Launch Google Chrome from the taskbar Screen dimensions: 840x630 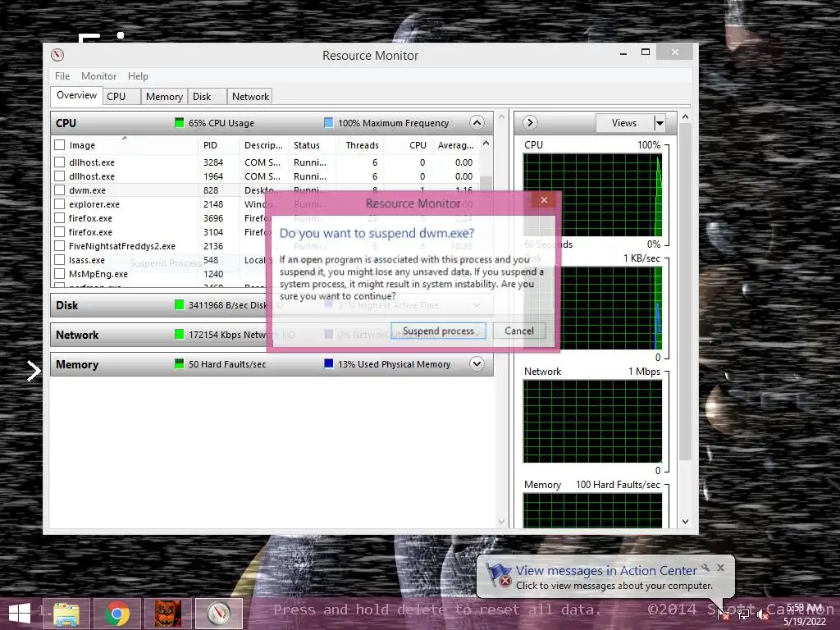tap(117, 614)
